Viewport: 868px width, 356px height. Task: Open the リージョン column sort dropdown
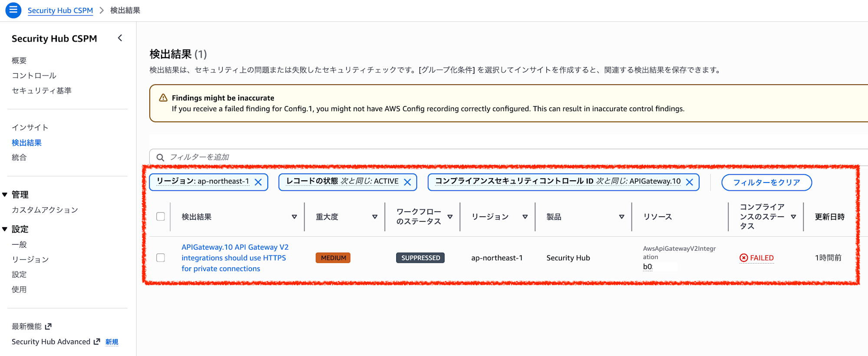525,217
